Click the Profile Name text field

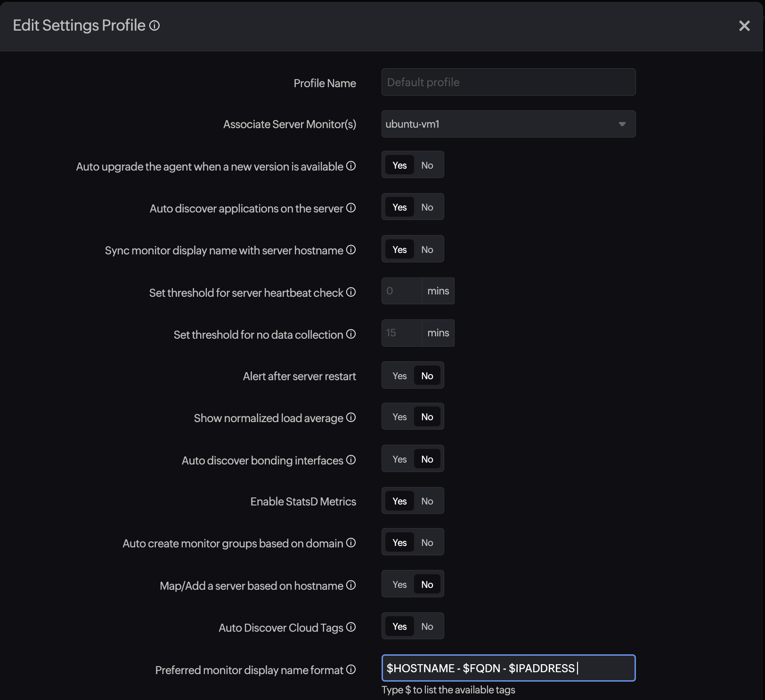pos(508,82)
